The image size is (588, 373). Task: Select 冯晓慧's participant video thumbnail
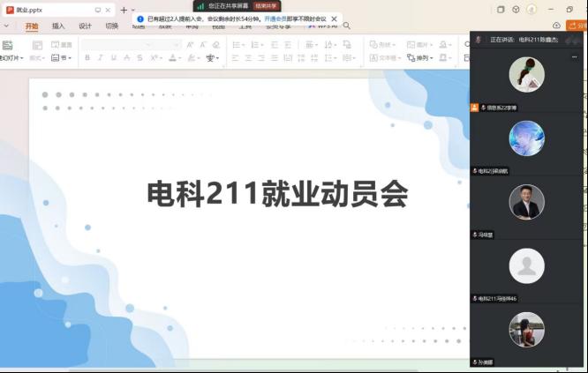(x=527, y=202)
